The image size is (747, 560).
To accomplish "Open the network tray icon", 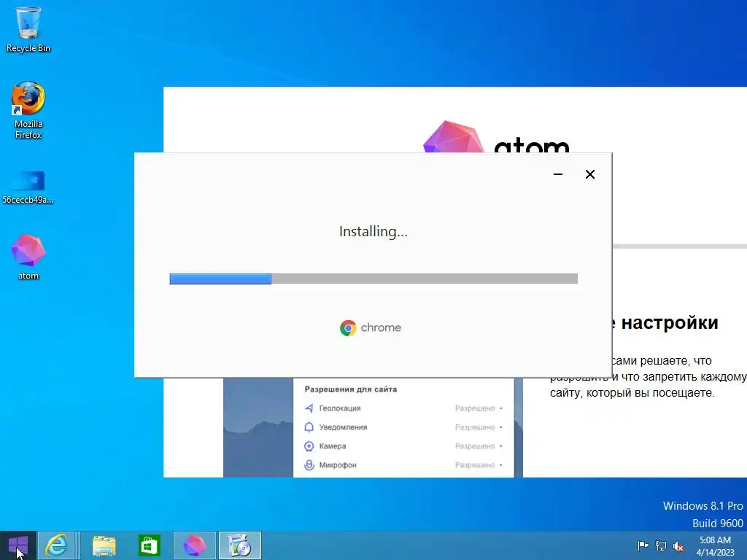I will (661, 545).
